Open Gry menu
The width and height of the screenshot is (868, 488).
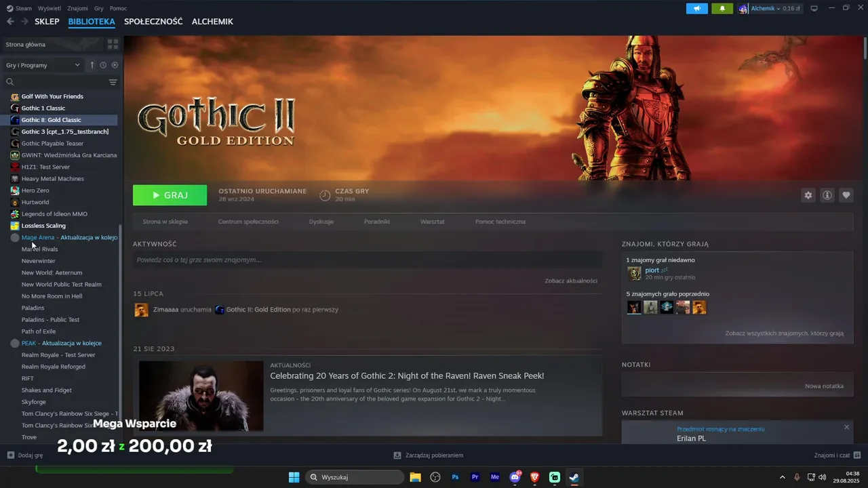[x=99, y=8]
